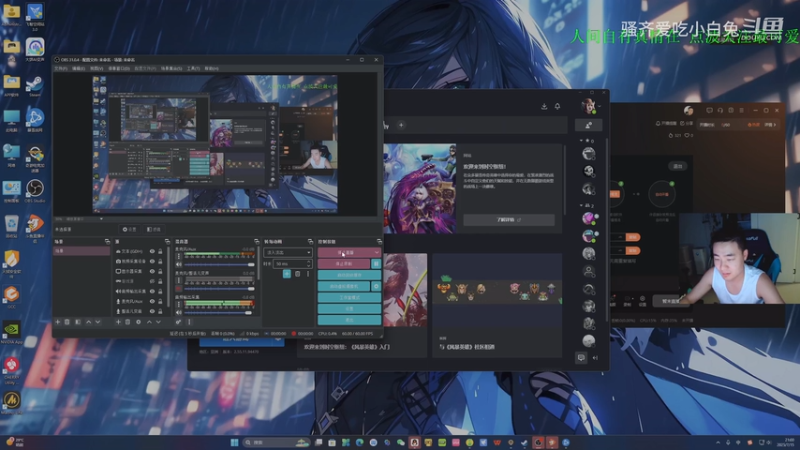This screenshot has height=450, width=800.
Task: Open 音频输出采集 mixer channel options menu
Action: pos(179,304)
